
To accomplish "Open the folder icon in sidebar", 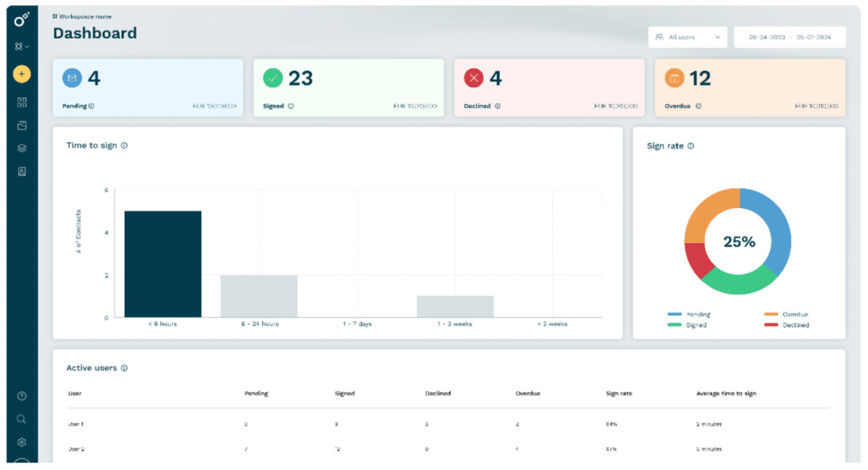I will pyautogui.click(x=22, y=125).
